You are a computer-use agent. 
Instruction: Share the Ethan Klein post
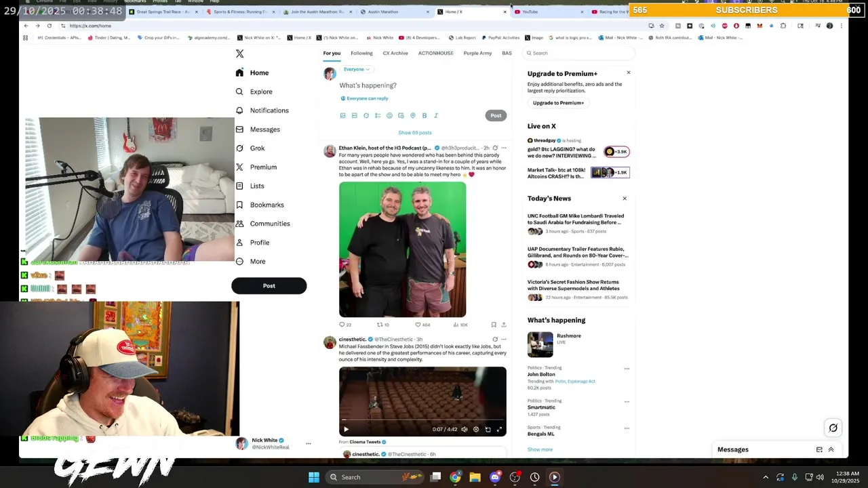click(x=503, y=325)
